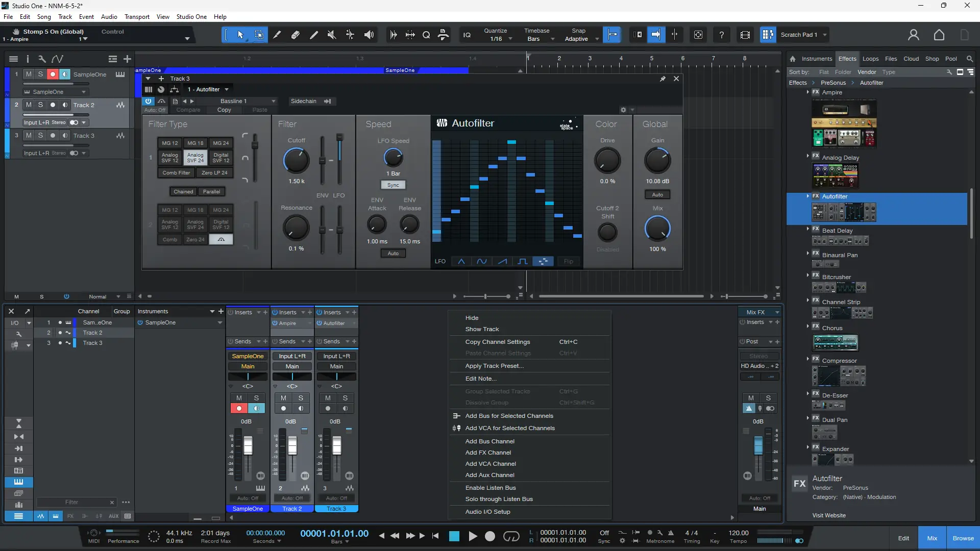Viewport: 980px width, 551px height.
Task: Select the Listen speaker tool
Action: [x=369, y=35]
